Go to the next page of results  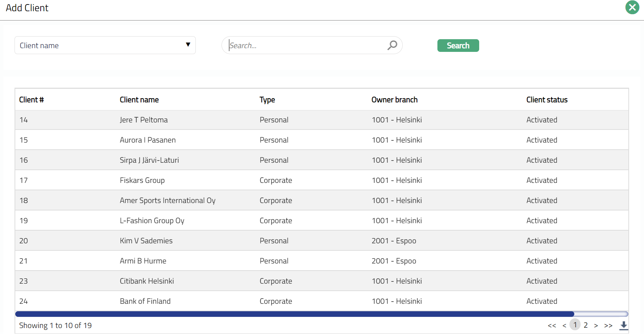596,325
